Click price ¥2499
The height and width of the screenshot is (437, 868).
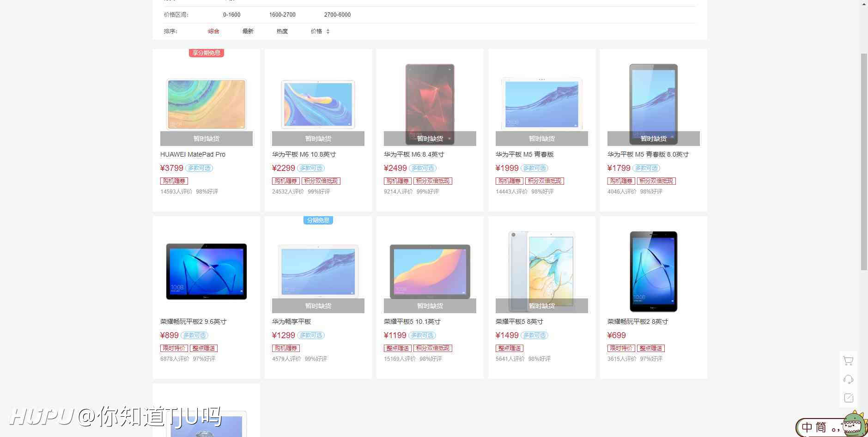395,168
